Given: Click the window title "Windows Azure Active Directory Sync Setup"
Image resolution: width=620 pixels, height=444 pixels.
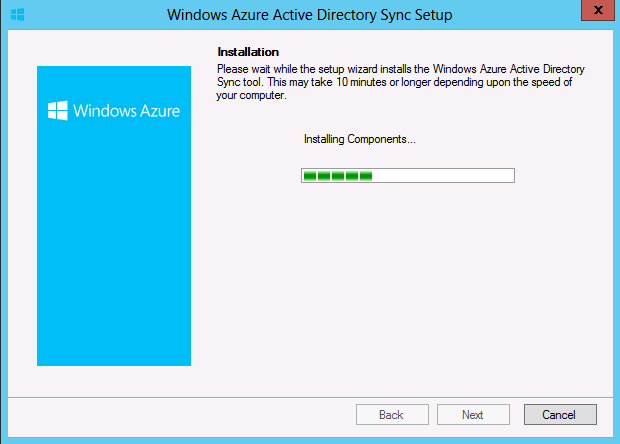Looking at the screenshot, I should (310, 15).
